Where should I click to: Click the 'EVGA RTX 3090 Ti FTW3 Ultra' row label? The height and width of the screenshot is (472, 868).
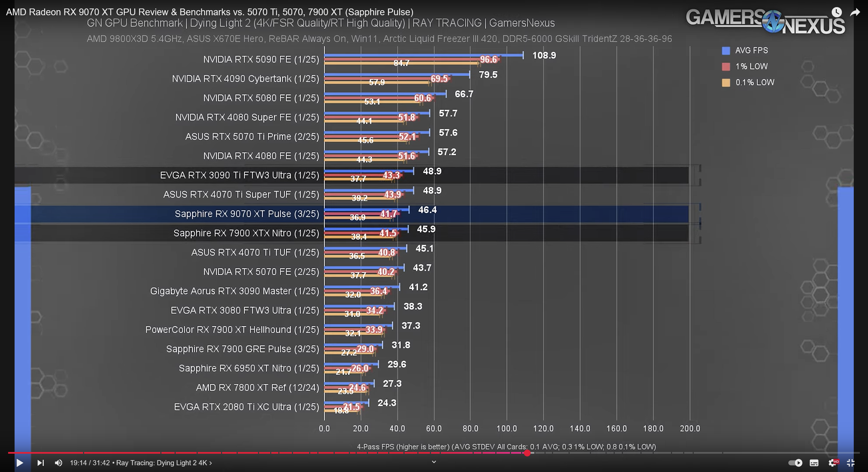(239, 175)
